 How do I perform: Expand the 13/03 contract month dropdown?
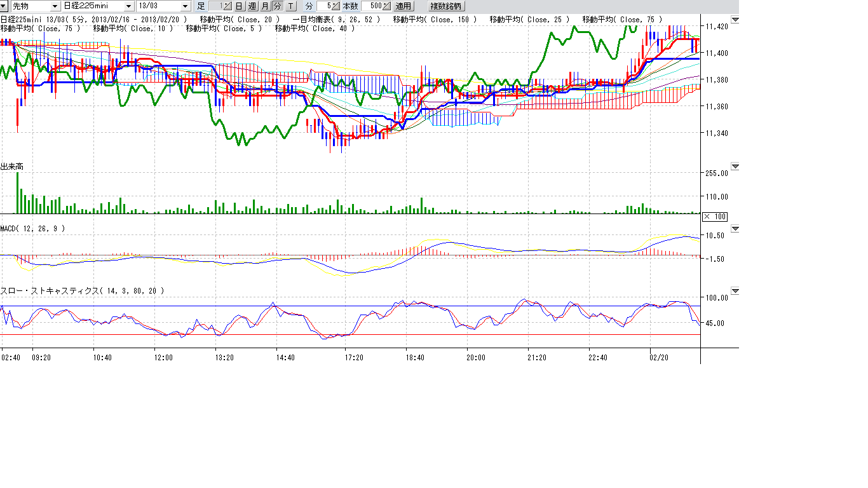tap(185, 6)
